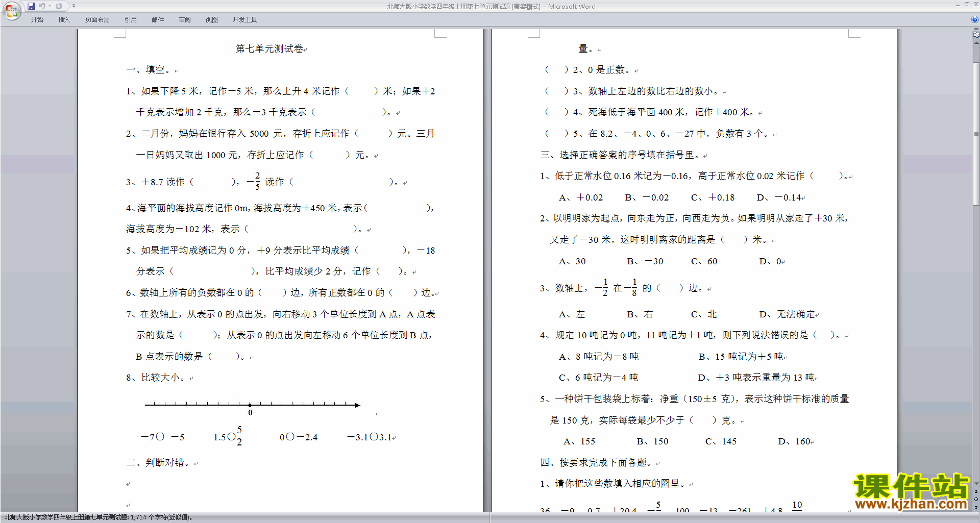980x523 pixels.
Task: Open the 开发工具 tab
Action: (x=245, y=20)
